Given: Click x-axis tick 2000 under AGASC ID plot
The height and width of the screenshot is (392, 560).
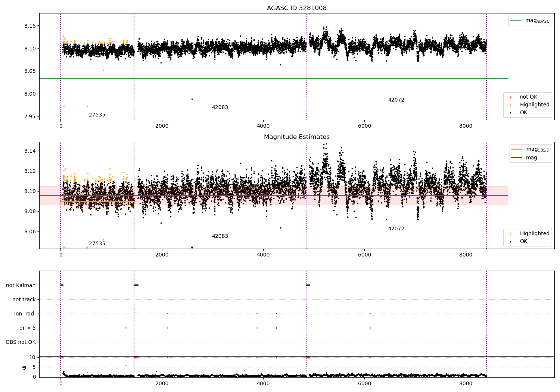Looking at the screenshot, I should tap(162, 126).
